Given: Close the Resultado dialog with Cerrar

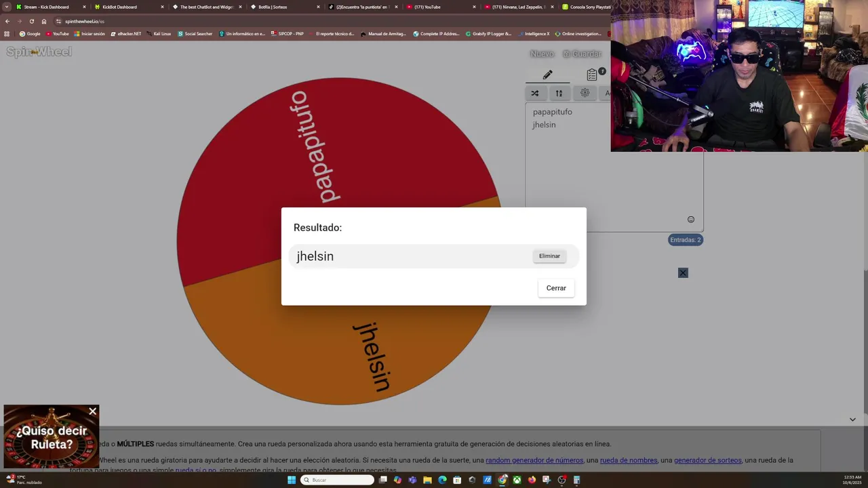Looking at the screenshot, I should tap(556, 288).
